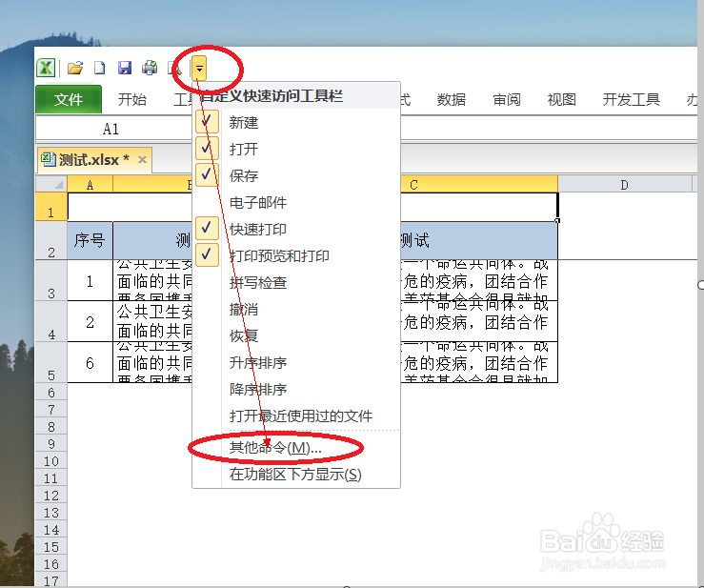The image size is (704, 588).
Task: Open the Customize Quick Access Toolbar dropdown arrow
Action: click(x=199, y=69)
